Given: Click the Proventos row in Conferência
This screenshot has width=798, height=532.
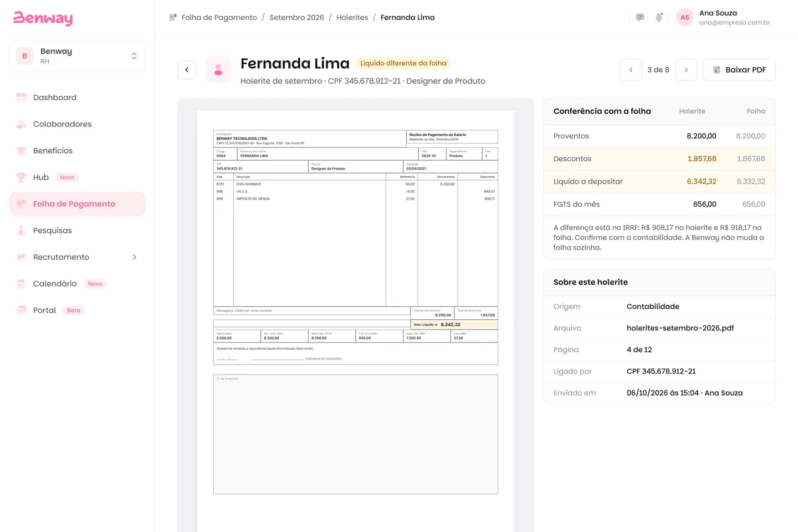Looking at the screenshot, I should click(659, 136).
